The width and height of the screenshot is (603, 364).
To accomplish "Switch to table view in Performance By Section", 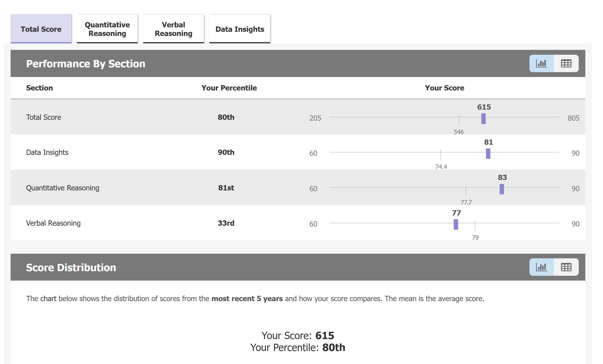I will (x=566, y=63).
